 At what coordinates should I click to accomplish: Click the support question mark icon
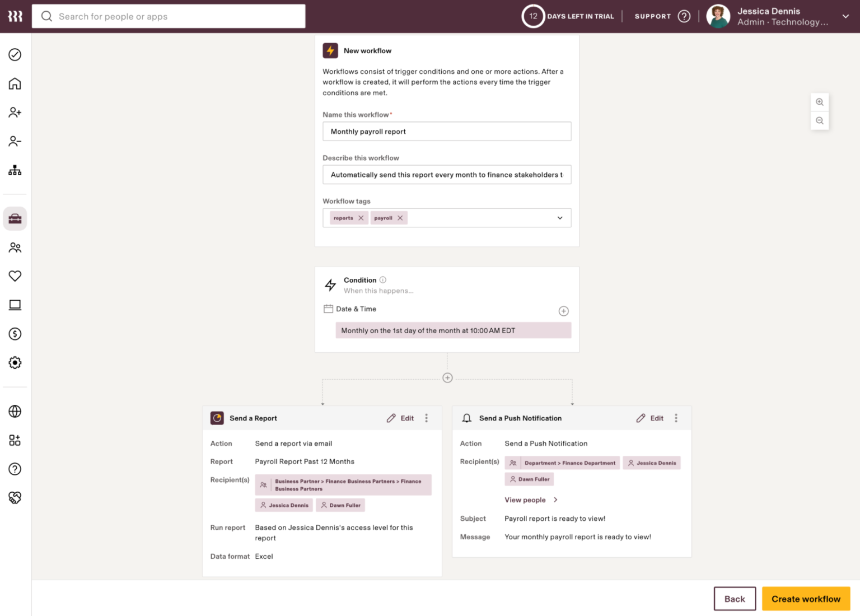(684, 16)
